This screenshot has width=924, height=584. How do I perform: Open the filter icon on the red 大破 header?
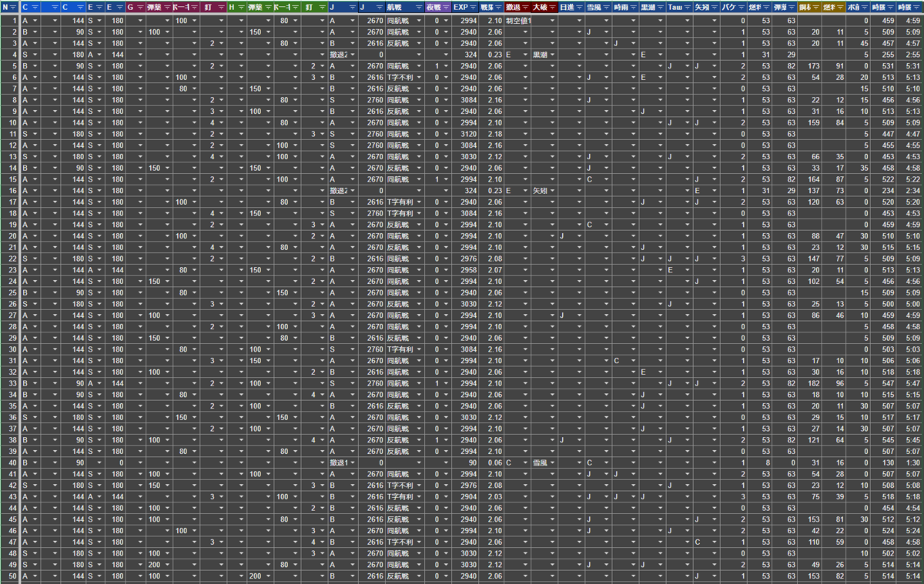pyautogui.click(x=552, y=7)
